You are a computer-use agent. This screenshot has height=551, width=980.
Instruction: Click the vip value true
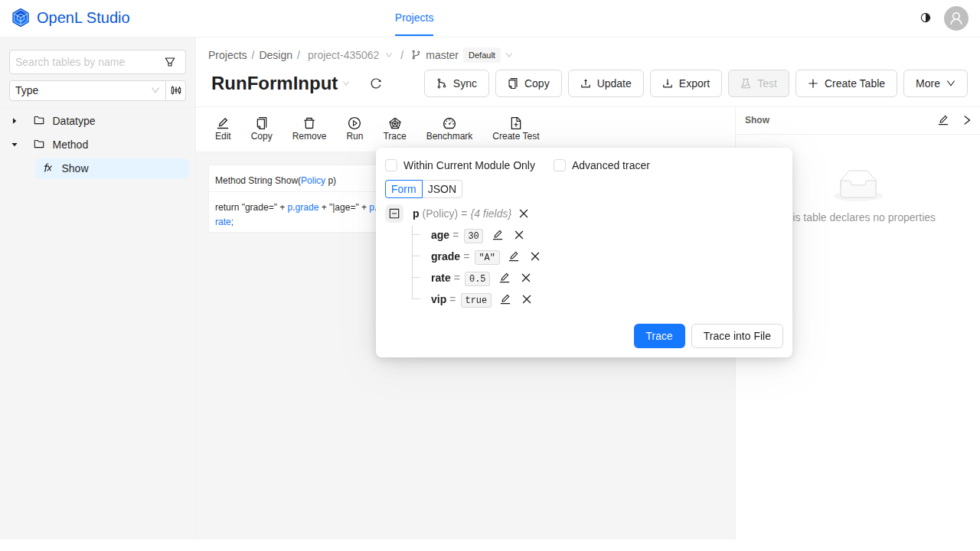[x=476, y=300]
